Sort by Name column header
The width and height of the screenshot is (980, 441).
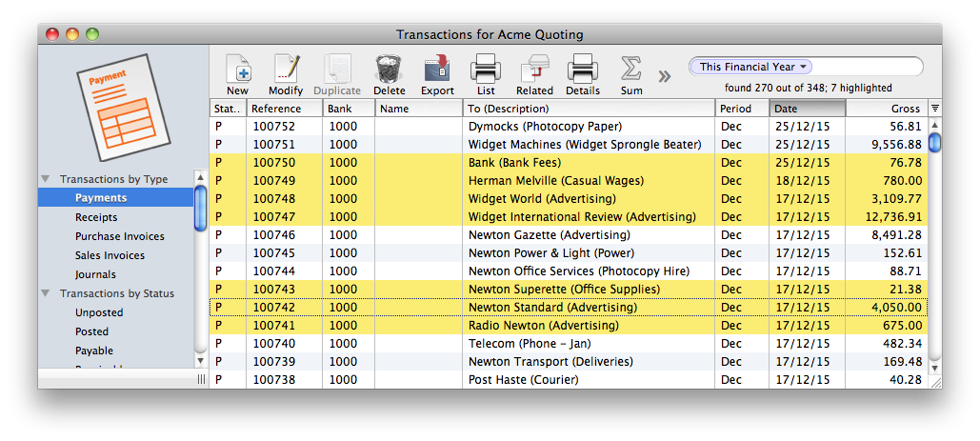click(x=419, y=109)
